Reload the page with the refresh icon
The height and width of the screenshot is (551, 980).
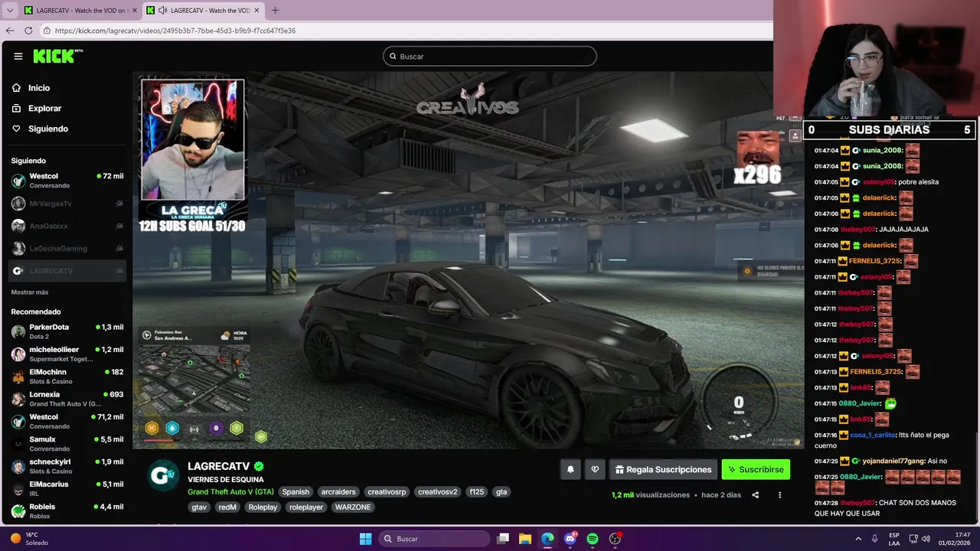[28, 31]
